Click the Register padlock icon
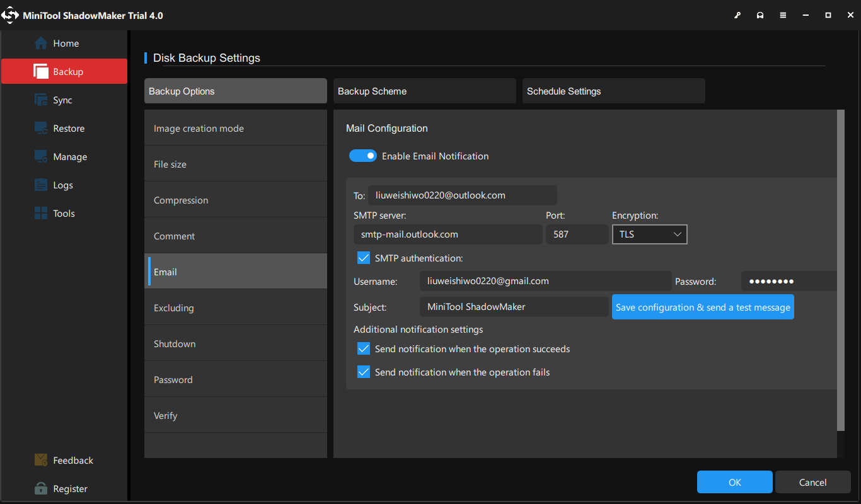 coord(41,489)
